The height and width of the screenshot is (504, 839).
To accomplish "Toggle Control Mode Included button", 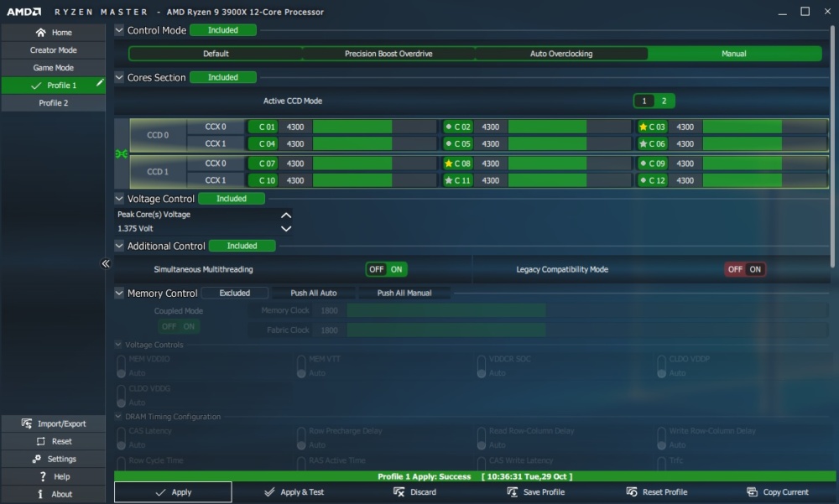I will pyautogui.click(x=222, y=30).
